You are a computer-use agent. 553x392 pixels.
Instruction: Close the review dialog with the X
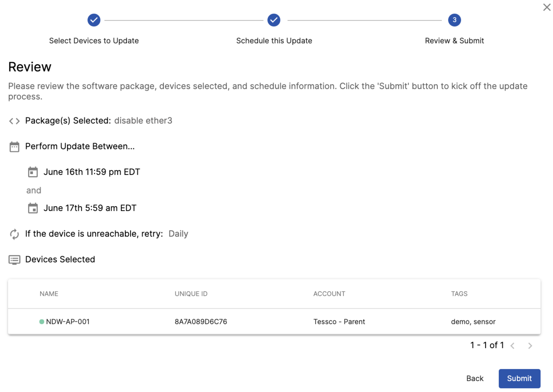(546, 7)
